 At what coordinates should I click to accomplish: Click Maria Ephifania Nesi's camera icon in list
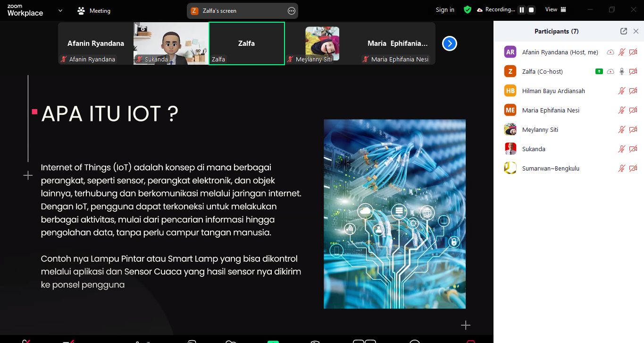633,110
